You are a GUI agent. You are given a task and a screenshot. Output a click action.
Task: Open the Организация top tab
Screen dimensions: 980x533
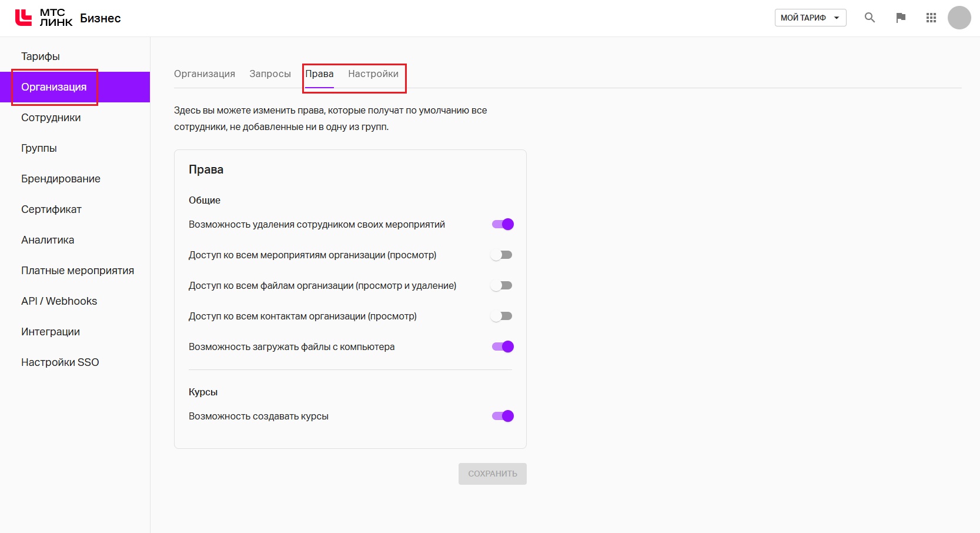point(205,74)
